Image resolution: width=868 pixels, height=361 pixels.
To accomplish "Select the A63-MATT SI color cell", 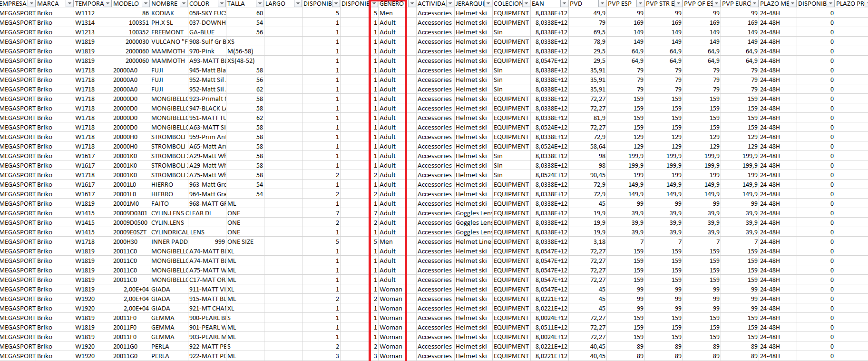I will click(x=207, y=128).
